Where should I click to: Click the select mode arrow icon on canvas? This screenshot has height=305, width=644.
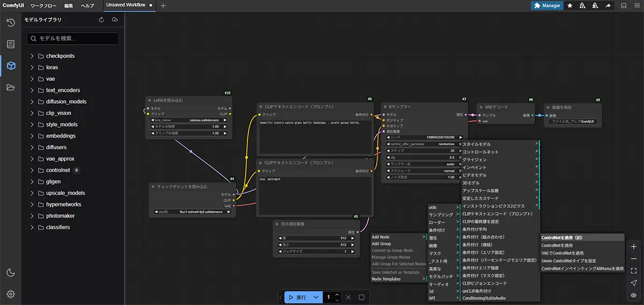tap(634, 283)
